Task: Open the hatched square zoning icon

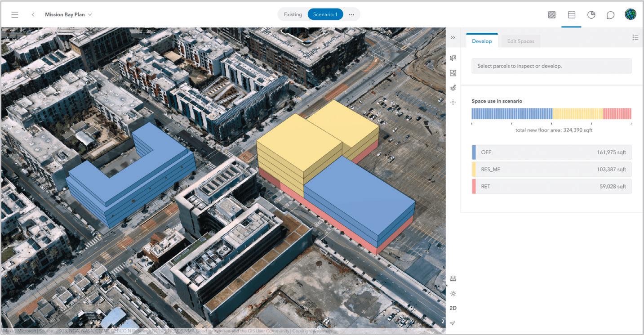Action: pyautogui.click(x=552, y=14)
